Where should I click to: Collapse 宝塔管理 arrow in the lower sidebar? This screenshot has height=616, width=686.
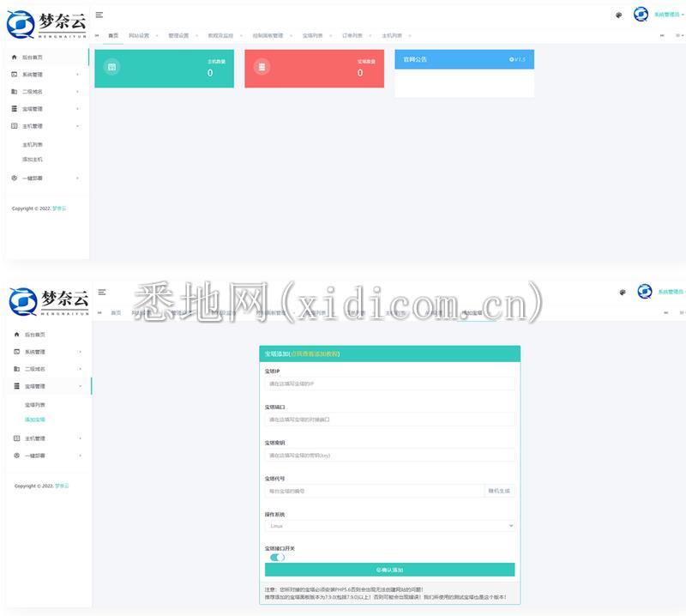(x=80, y=386)
